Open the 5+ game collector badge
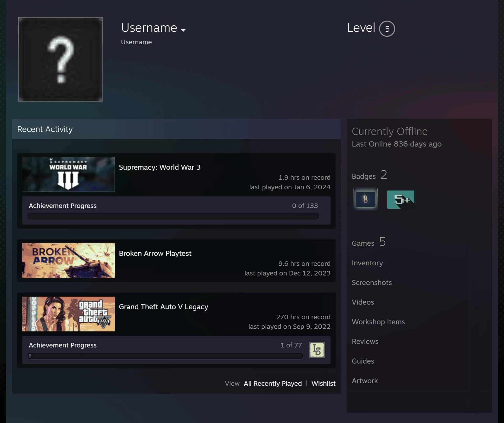Image resolution: width=504 pixels, height=423 pixels. 401,200
